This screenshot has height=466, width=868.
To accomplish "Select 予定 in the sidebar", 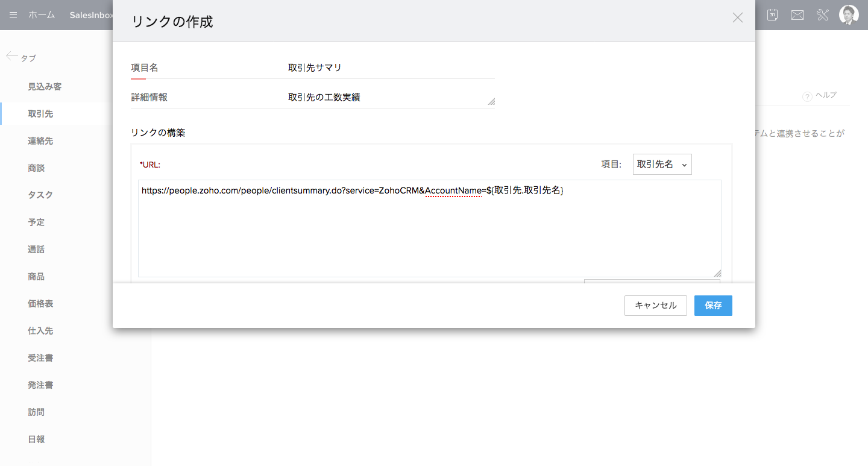I will (36, 222).
